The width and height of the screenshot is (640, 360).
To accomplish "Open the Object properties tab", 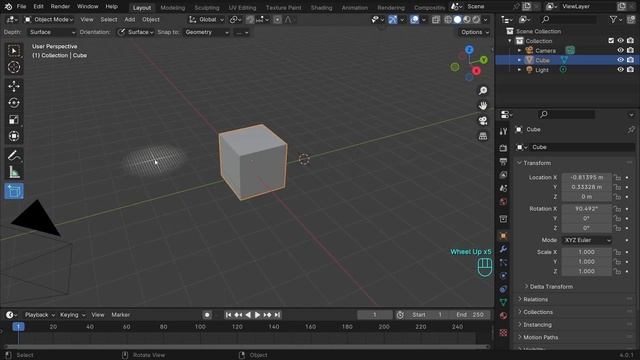I will 503,236.
